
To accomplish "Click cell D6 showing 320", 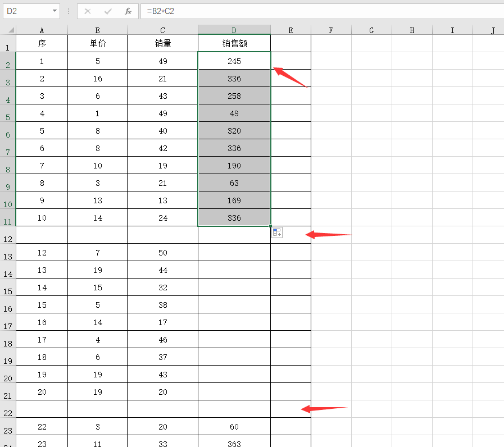I will pyautogui.click(x=234, y=131).
